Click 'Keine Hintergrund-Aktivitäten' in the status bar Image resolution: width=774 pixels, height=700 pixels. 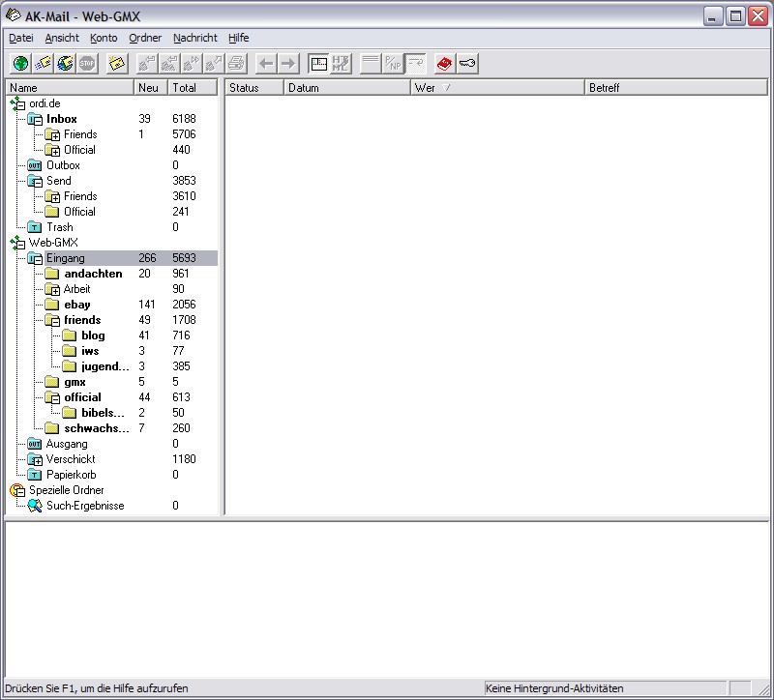[554, 688]
